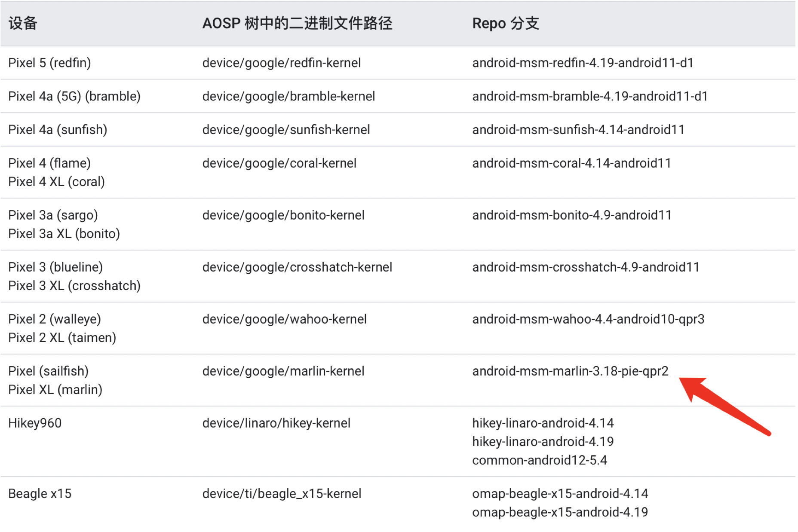Click the 'Pixel 2 (walleye)' device text
The height and width of the screenshot is (532, 798).
[55, 320]
